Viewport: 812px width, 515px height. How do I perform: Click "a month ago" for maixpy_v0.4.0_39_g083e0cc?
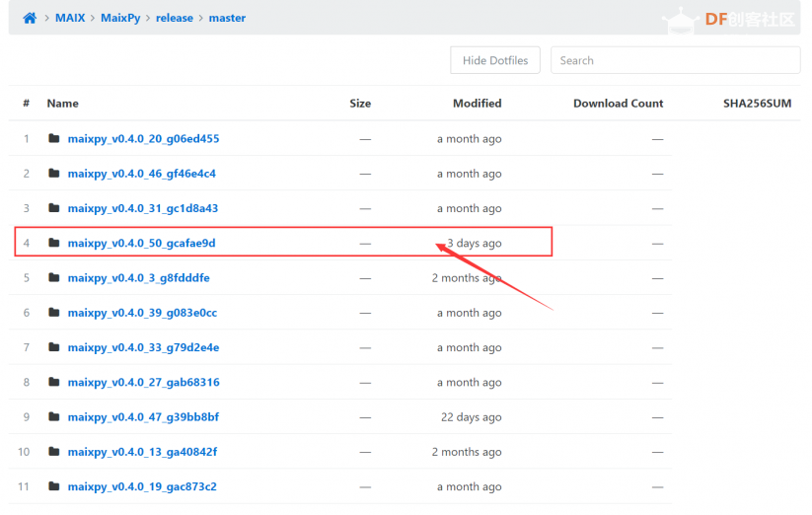(x=470, y=313)
